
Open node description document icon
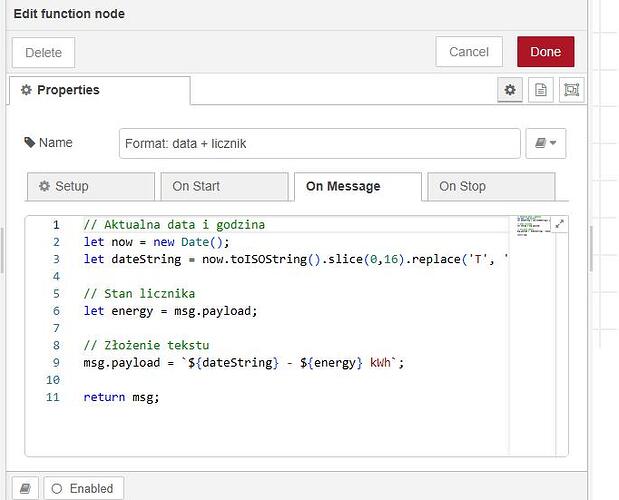pyautogui.click(x=540, y=90)
